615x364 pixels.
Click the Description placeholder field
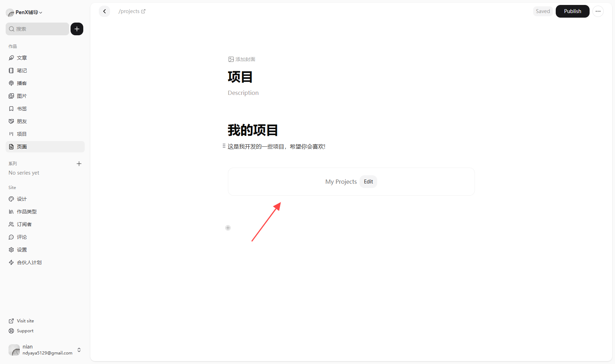[x=243, y=93]
